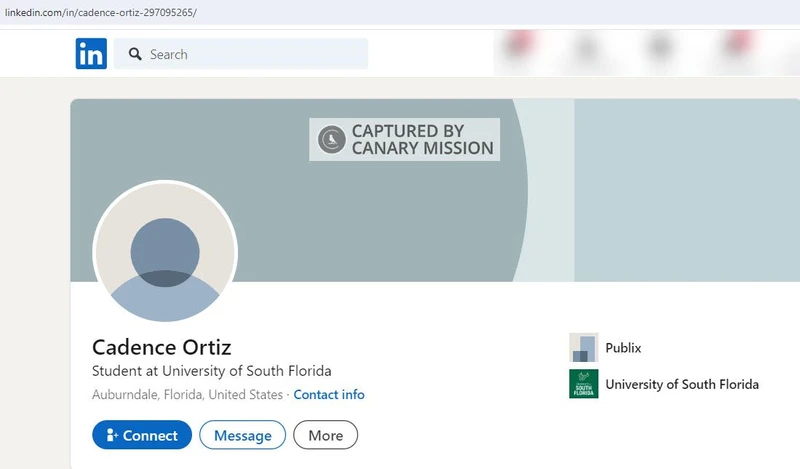The height and width of the screenshot is (469, 800).
Task: Open the Publix company link
Action: 623,348
